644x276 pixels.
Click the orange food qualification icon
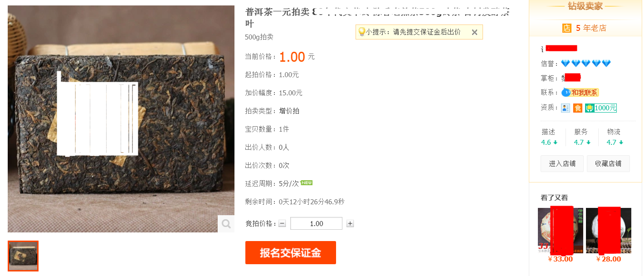click(x=578, y=108)
